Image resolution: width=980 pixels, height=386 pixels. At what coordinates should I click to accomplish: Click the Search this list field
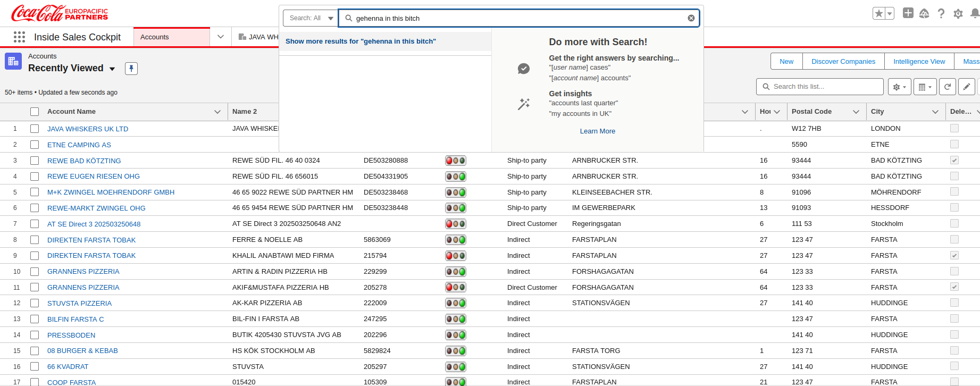[820, 87]
